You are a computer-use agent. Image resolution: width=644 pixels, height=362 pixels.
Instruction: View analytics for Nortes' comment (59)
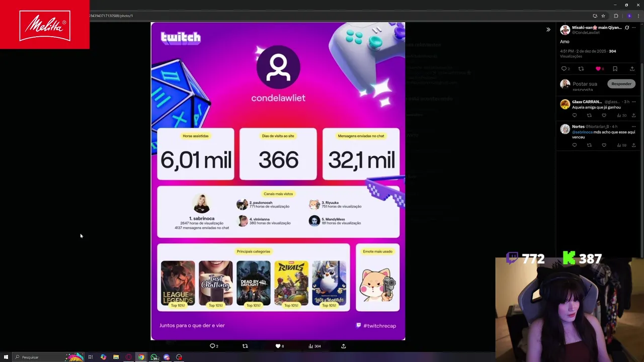point(621,145)
